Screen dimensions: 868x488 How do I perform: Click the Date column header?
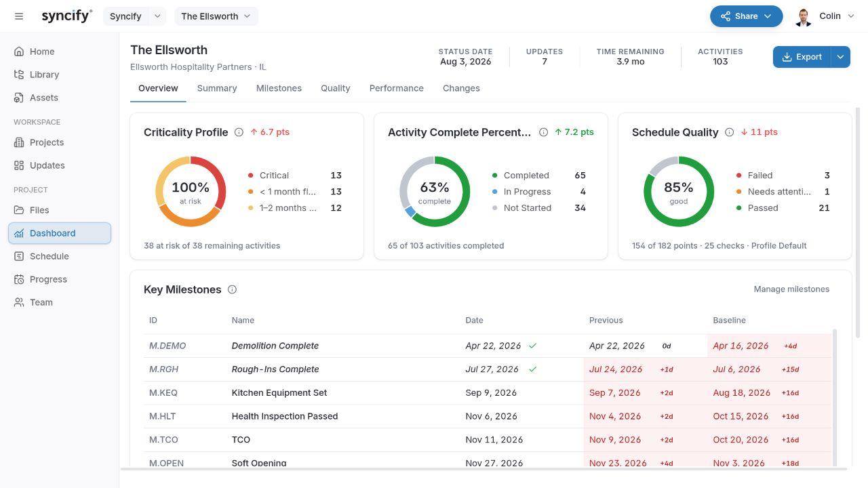pyautogui.click(x=475, y=320)
